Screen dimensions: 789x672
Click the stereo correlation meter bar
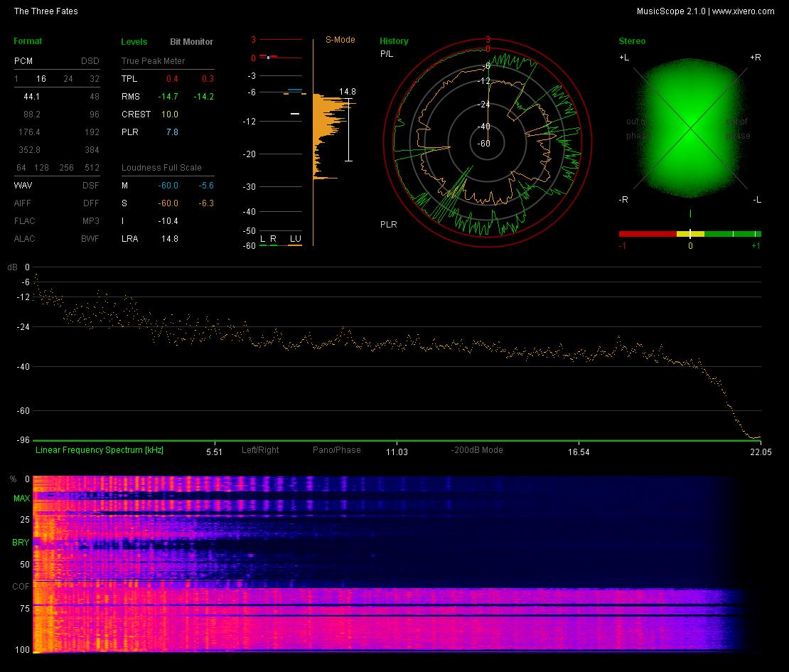(690, 234)
